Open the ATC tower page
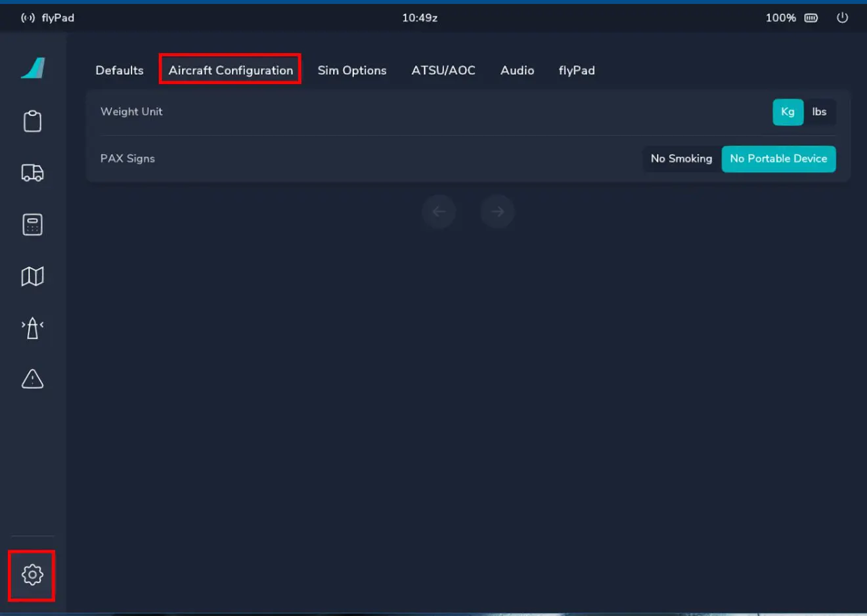The width and height of the screenshot is (867, 616). coord(32,328)
